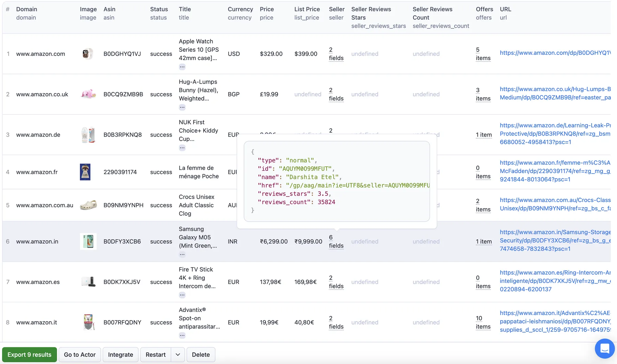This screenshot has height=364, width=617.
Task: Open the Restart options dropdown arrow
Action: click(178, 354)
